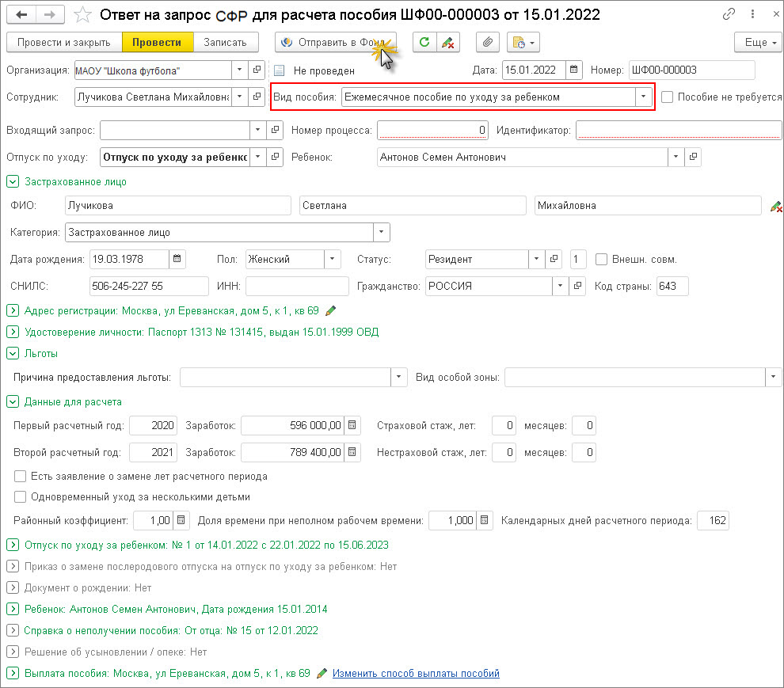Collapse the Застрахованное лицо section
This screenshot has height=688, width=784.
coord(13,181)
